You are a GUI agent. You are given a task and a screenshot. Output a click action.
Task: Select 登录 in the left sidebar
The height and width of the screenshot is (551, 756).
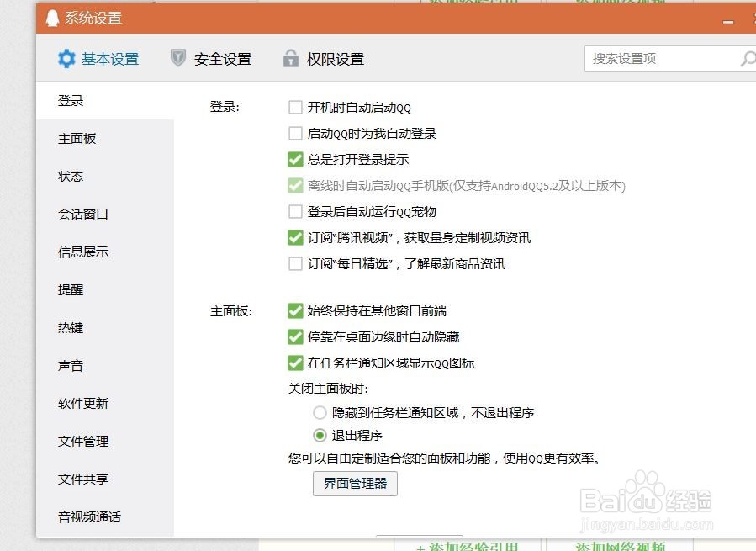click(x=105, y=101)
